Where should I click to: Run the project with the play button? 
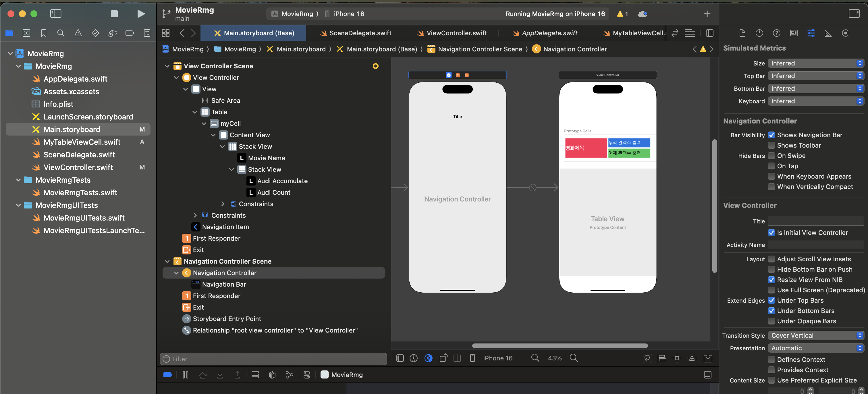tap(141, 14)
